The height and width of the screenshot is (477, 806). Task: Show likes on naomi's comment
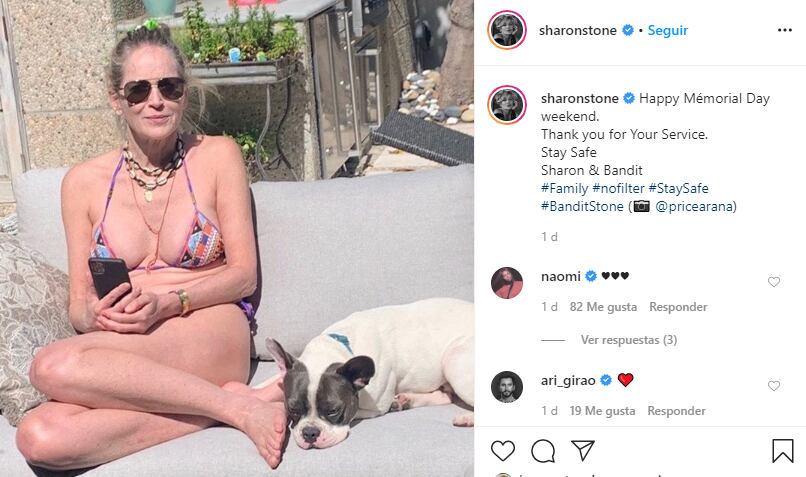pyautogui.click(x=603, y=307)
